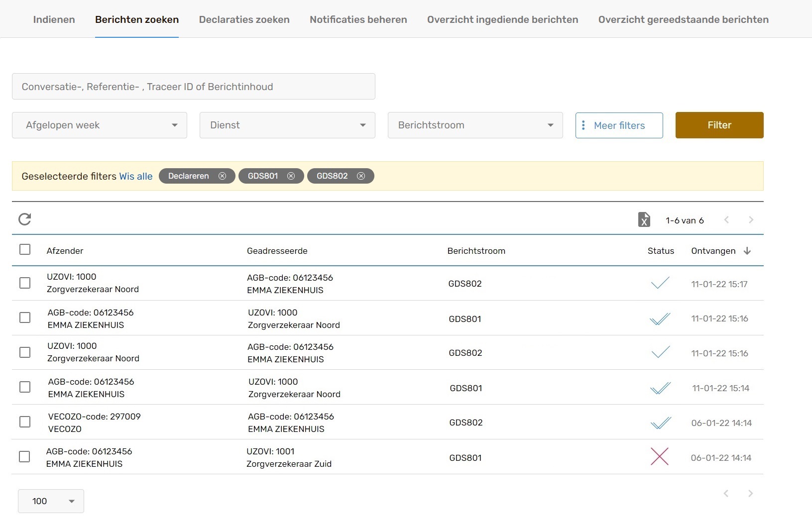Go to next page arrow above table
The image size is (812, 528).
pos(751,220)
